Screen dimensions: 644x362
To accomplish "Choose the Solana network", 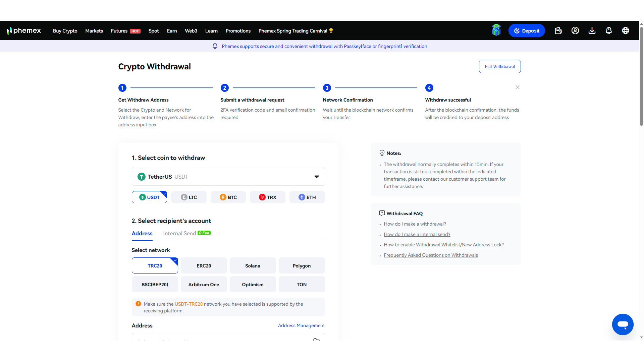I will click(253, 265).
